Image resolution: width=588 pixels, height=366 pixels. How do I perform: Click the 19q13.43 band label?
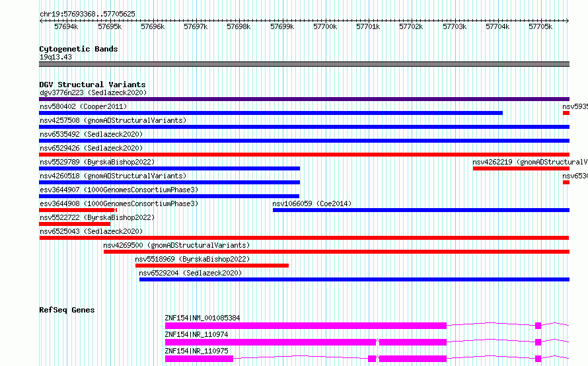(55, 57)
